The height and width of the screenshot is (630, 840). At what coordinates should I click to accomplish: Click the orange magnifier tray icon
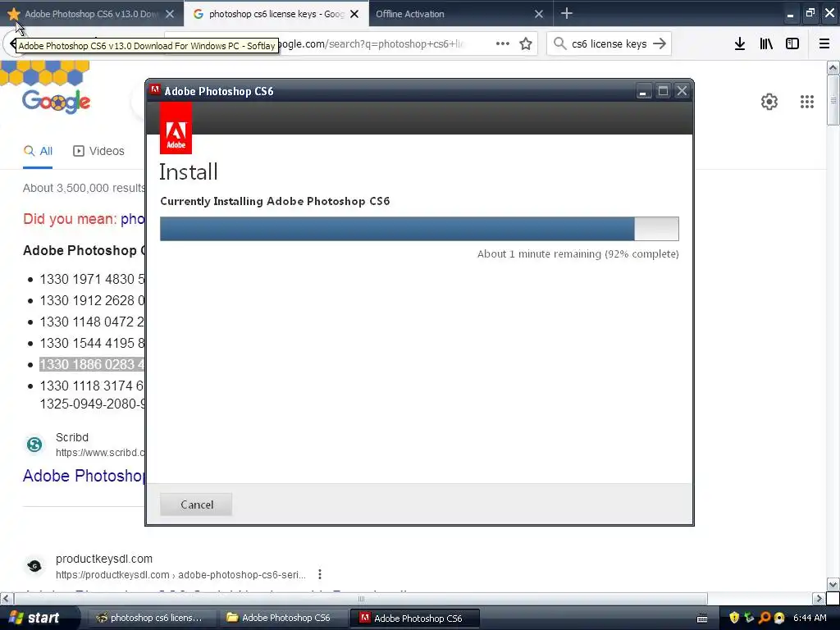[x=765, y=618]
